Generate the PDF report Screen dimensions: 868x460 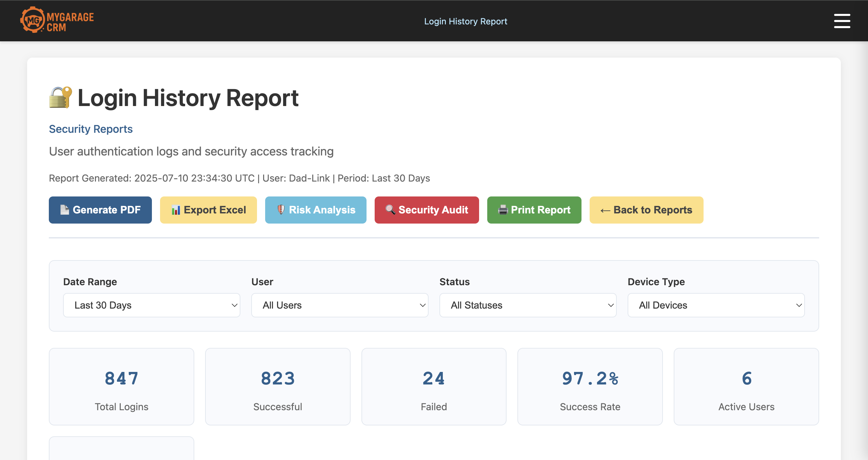click(x=100, y=210)
